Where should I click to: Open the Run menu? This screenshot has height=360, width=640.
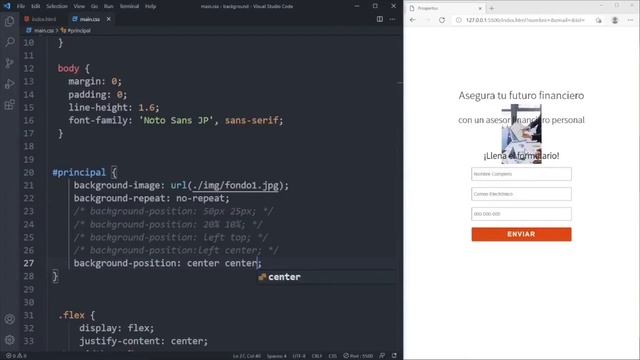coord(109,6)
